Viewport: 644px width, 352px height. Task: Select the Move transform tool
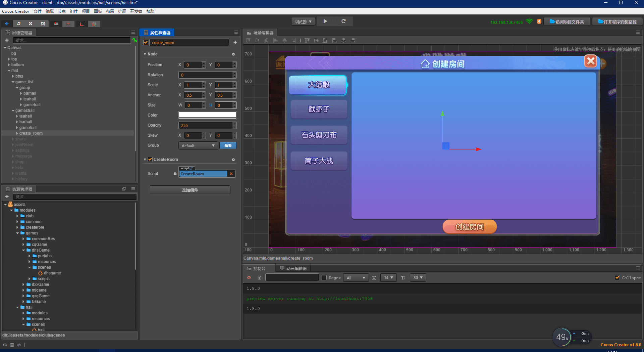[7, 24]
